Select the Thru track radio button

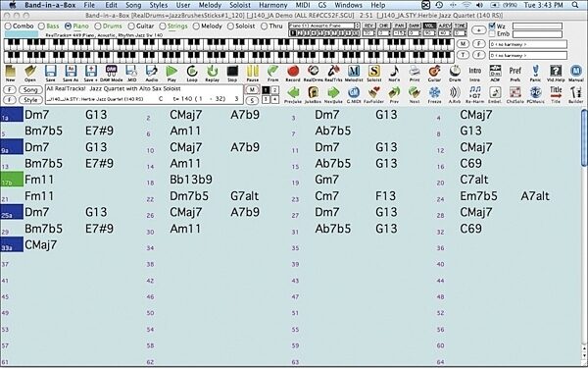264,26
